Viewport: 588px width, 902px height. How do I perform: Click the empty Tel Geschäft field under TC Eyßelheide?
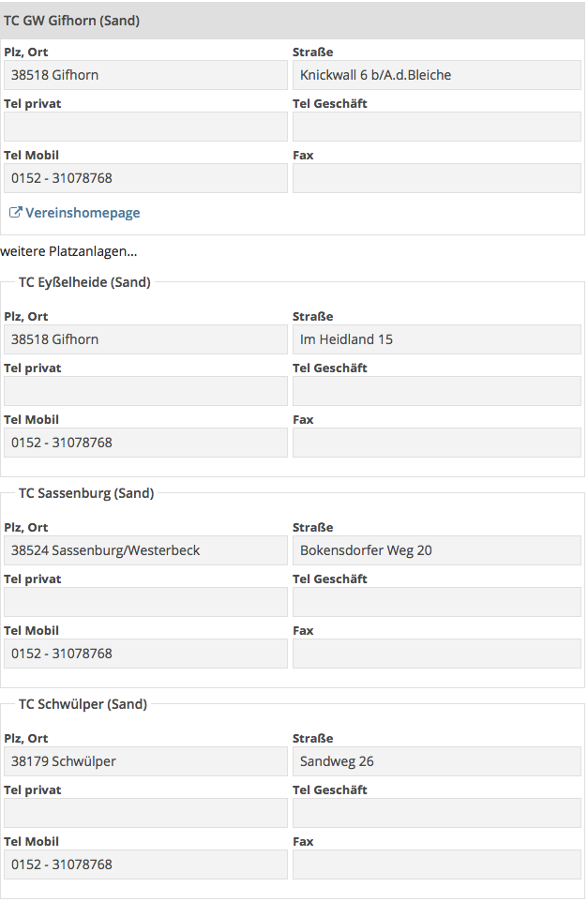click(x=437, y=391)
